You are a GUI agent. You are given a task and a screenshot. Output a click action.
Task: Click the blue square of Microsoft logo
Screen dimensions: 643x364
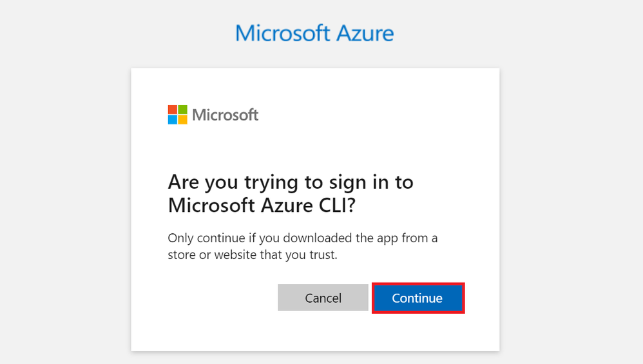[x=173, y=119]
